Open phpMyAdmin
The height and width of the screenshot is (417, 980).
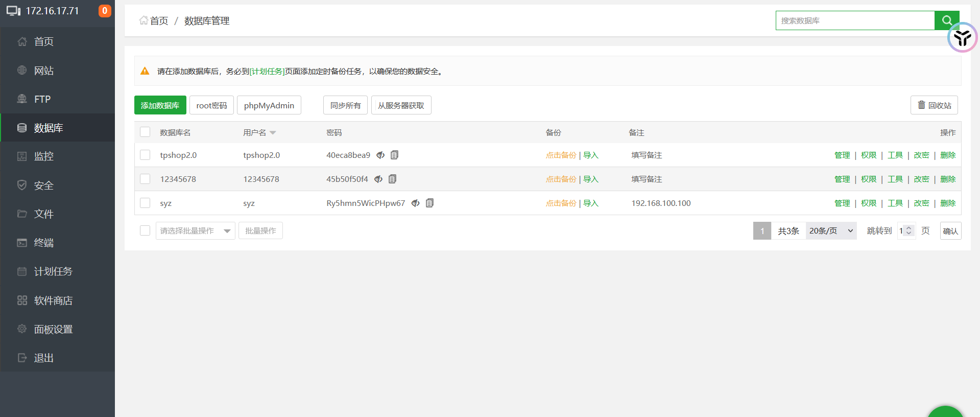(x=269, y=105)
